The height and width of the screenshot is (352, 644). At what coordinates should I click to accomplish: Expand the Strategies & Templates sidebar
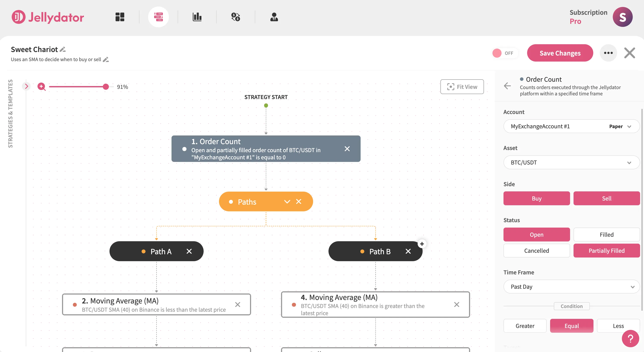tap(26, 86)
